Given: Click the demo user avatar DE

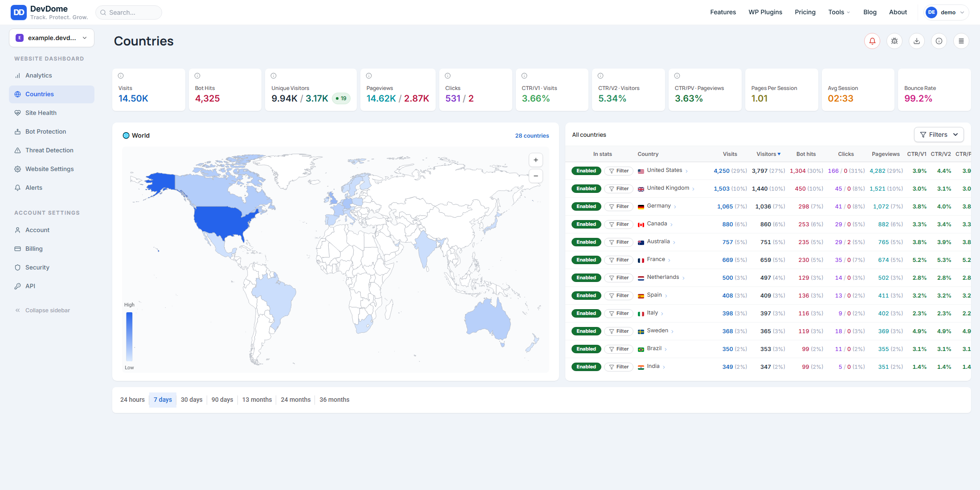Looking at the screenshot, I should (931, 12).
